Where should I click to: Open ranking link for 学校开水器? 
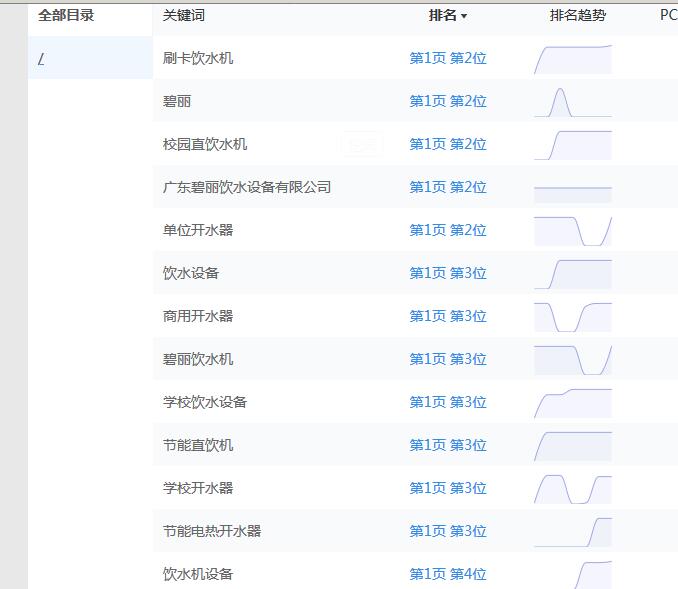click(448, 488)
